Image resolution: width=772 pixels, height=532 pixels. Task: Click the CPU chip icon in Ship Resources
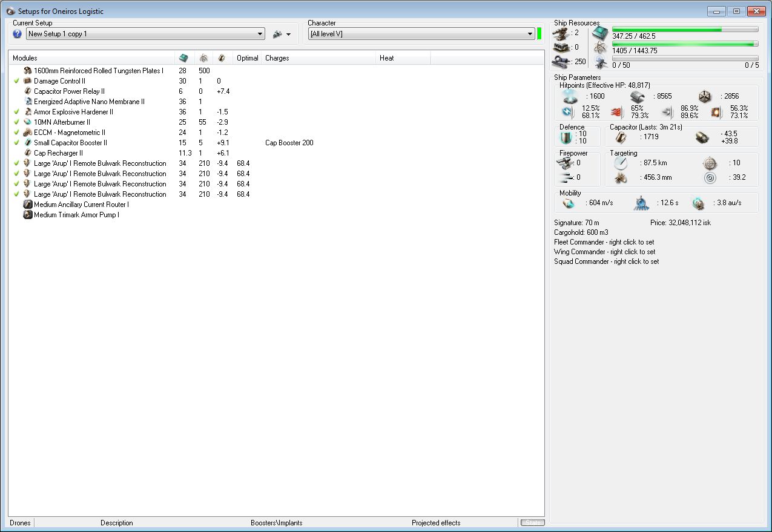coord(600,33)
